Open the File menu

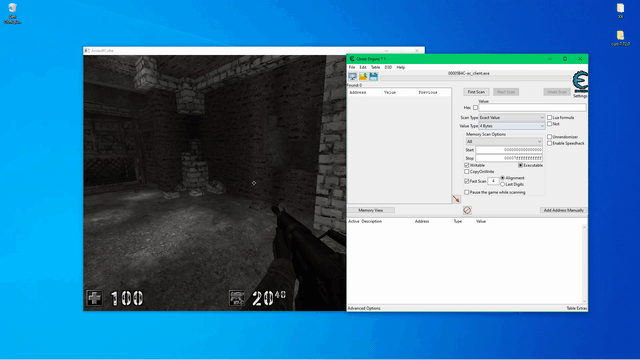click(x=352, y=67)
